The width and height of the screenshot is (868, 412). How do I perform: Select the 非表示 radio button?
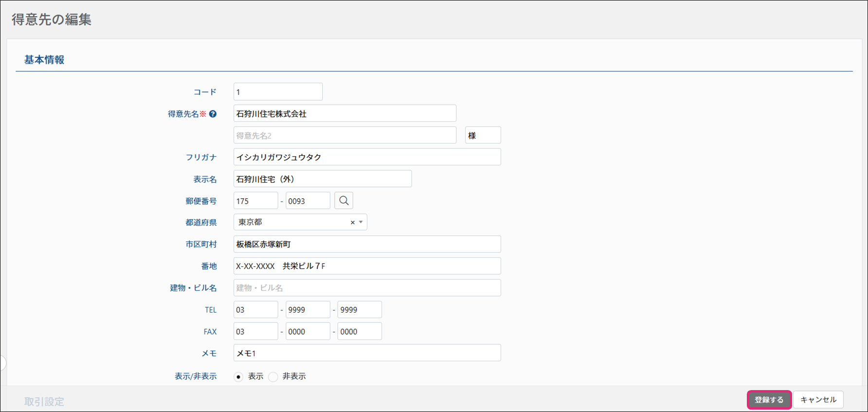click(x=273, y=377)
